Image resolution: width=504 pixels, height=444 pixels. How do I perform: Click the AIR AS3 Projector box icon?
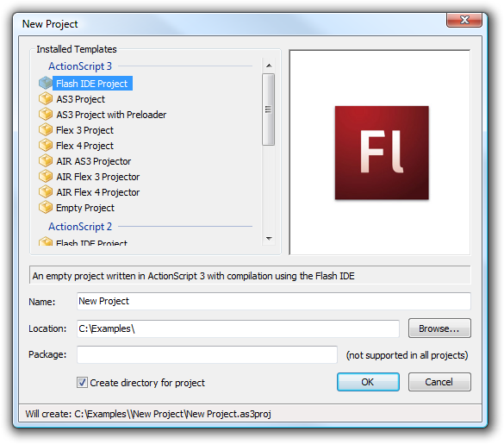(x=46, y=160)
